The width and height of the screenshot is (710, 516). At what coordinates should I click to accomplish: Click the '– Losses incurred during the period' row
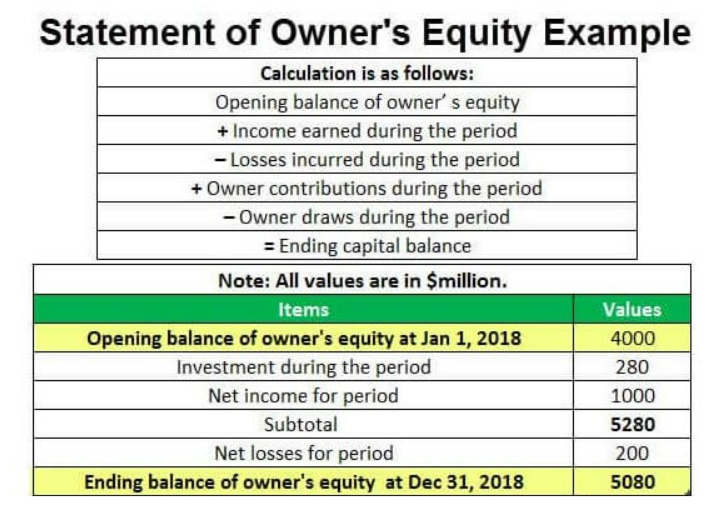click(x=367, y=159)
